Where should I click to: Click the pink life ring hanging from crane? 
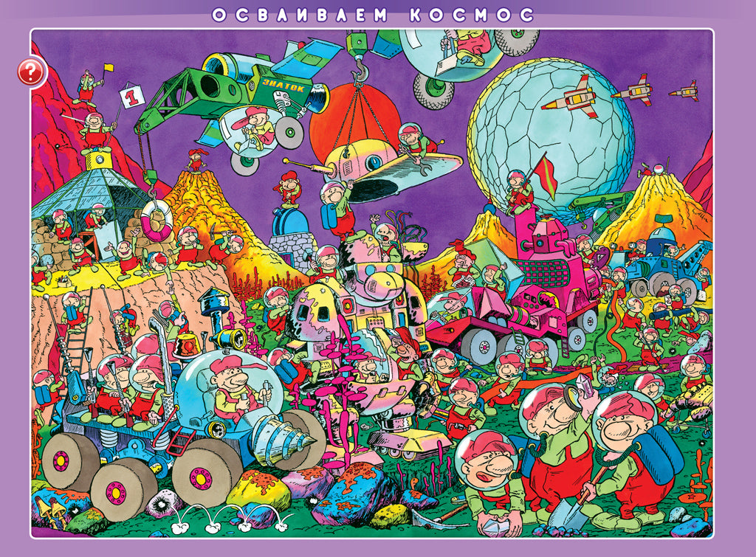[155, 221]
